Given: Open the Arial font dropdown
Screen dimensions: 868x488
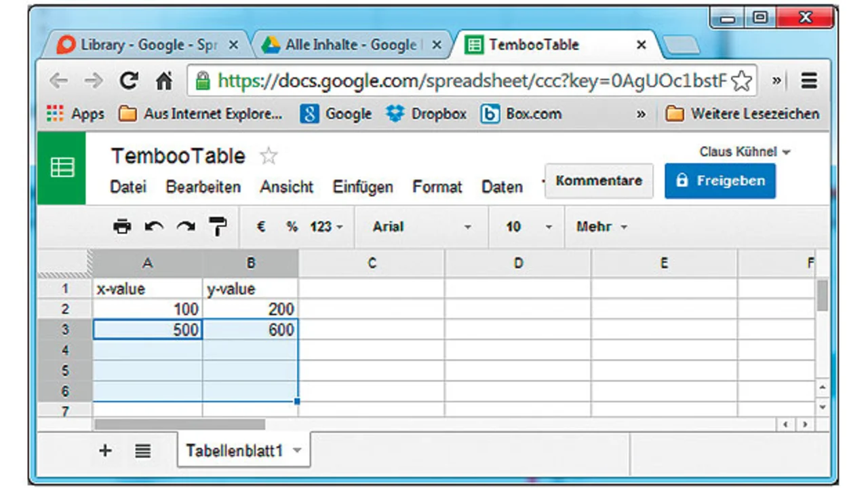Looking at the screenshot, I should pos(420,227).
